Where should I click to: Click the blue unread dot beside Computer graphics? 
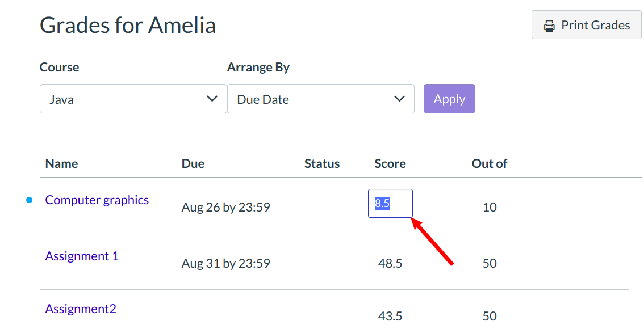30,200
